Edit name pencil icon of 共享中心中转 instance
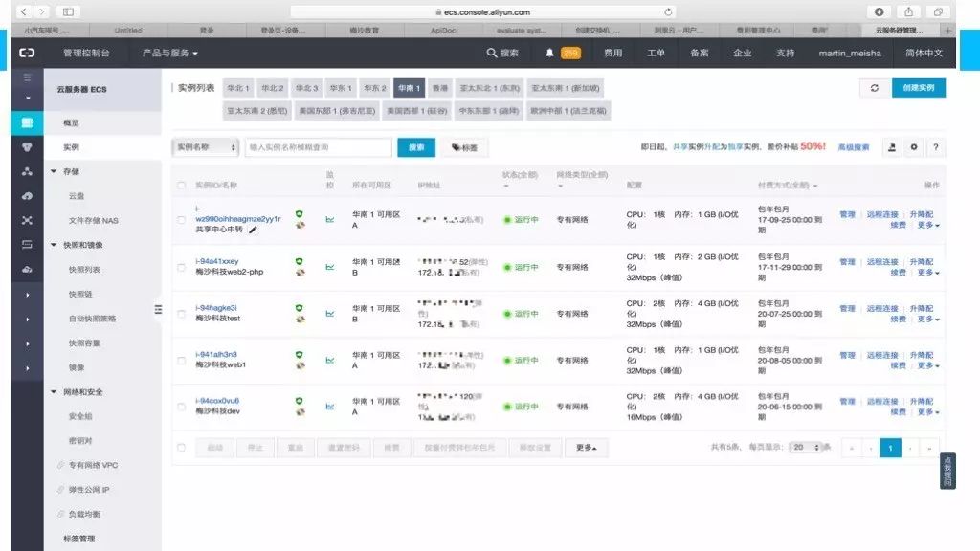Viewport: 980px width, 551px height. pos(253,230)
